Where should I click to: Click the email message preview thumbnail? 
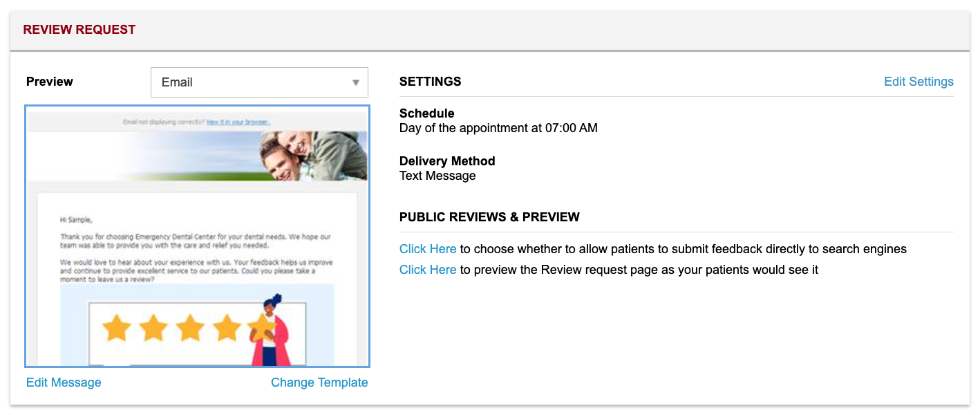[197, 235]
